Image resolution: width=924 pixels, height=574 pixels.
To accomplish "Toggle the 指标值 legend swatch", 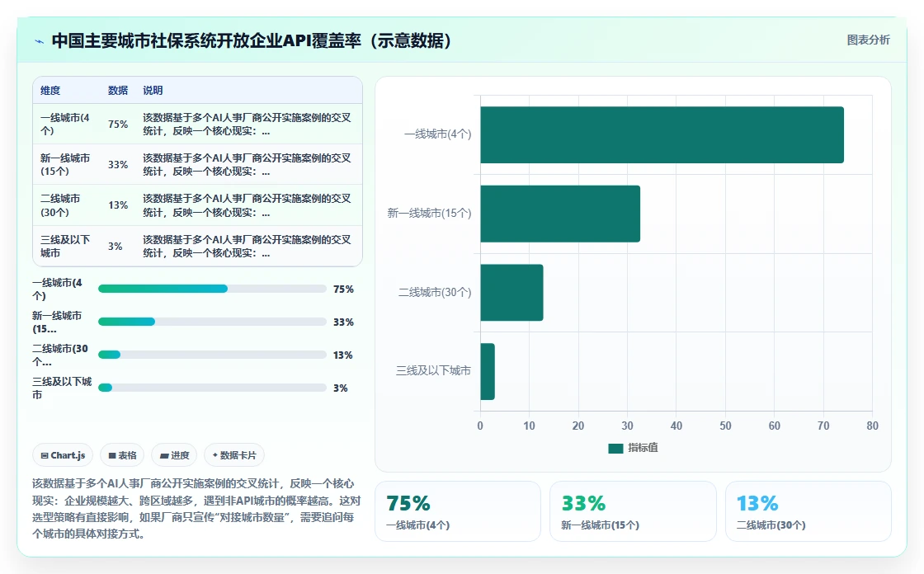I will 615,448.
